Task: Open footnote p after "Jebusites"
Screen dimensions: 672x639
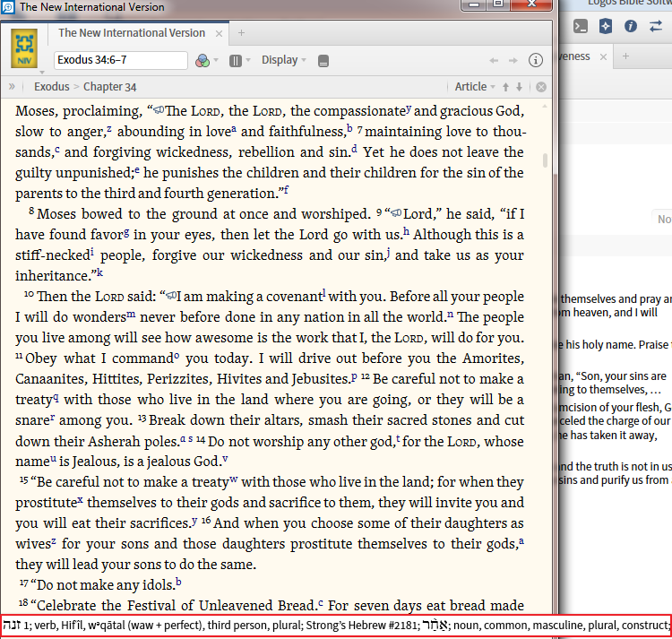Action: [x=354, y=376]
